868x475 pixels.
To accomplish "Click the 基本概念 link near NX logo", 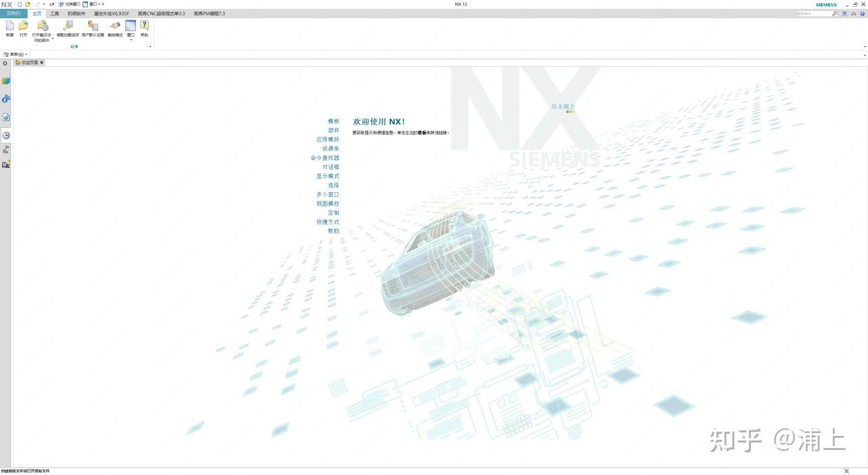I will tap(563, 106).
